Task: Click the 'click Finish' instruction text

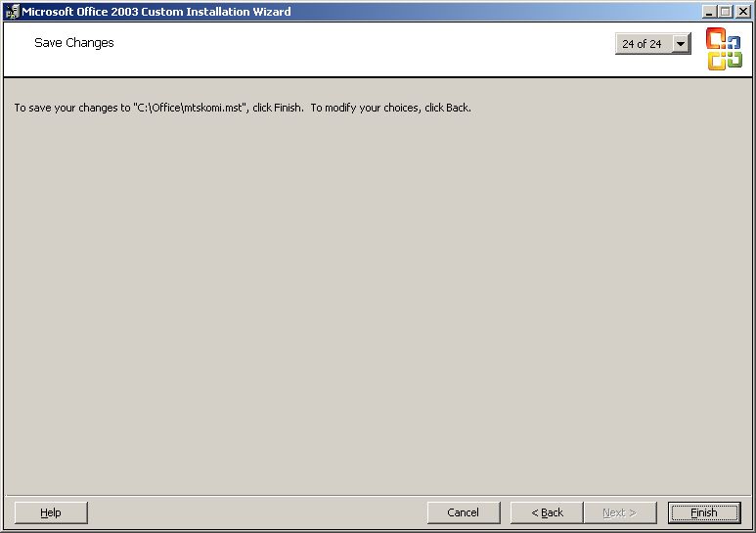Action: [277, 108]
